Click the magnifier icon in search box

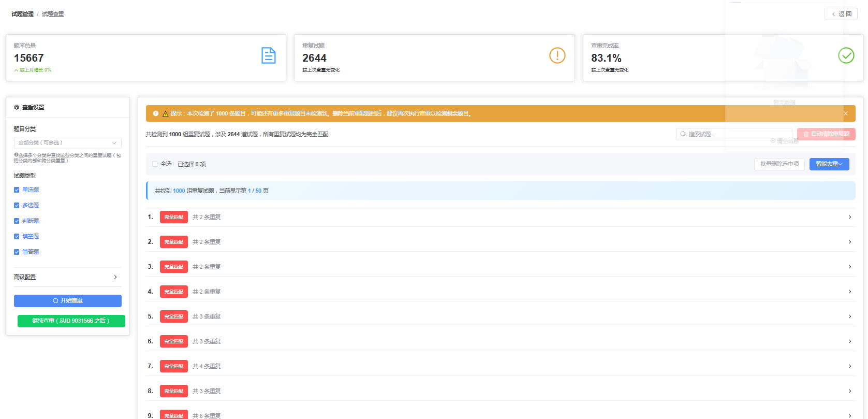point(683,134)
